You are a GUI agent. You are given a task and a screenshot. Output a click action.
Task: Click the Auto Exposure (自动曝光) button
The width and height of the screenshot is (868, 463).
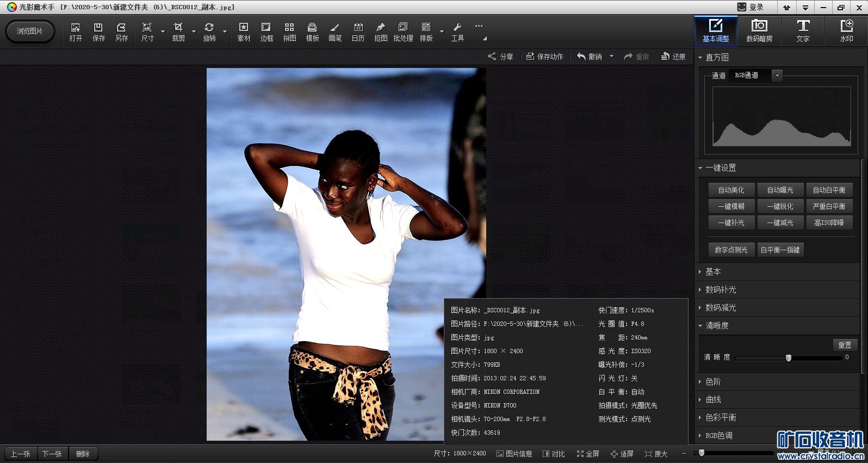(780, 190)
